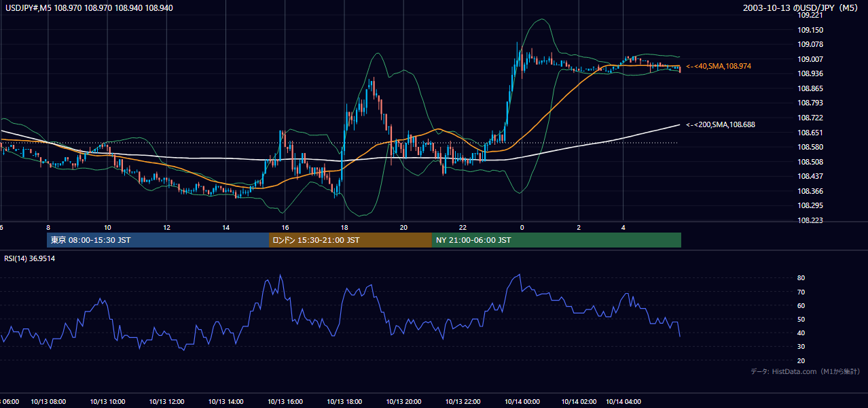Click price axis label 108.223
The image size is (868, 408).
tap(810, 220)
